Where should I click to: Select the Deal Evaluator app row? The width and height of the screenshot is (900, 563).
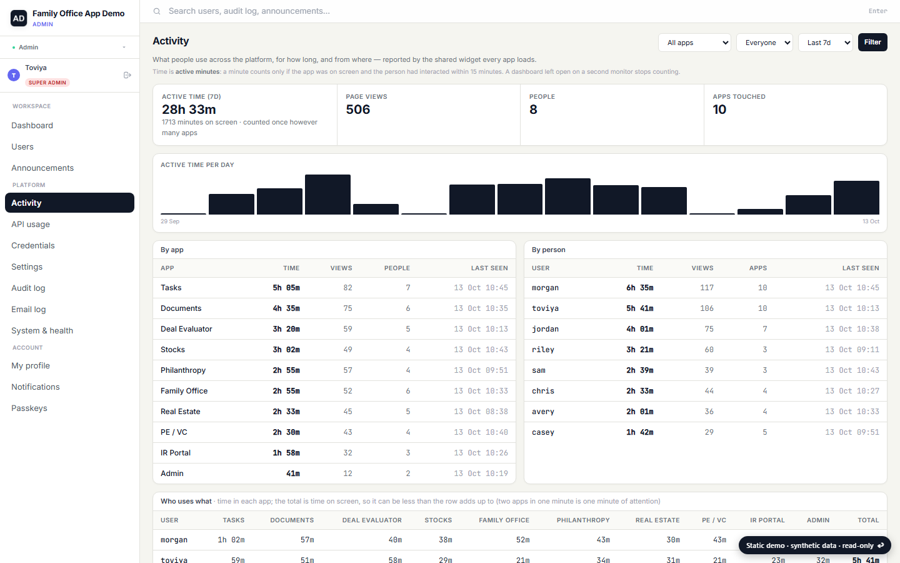click(334, 329)
